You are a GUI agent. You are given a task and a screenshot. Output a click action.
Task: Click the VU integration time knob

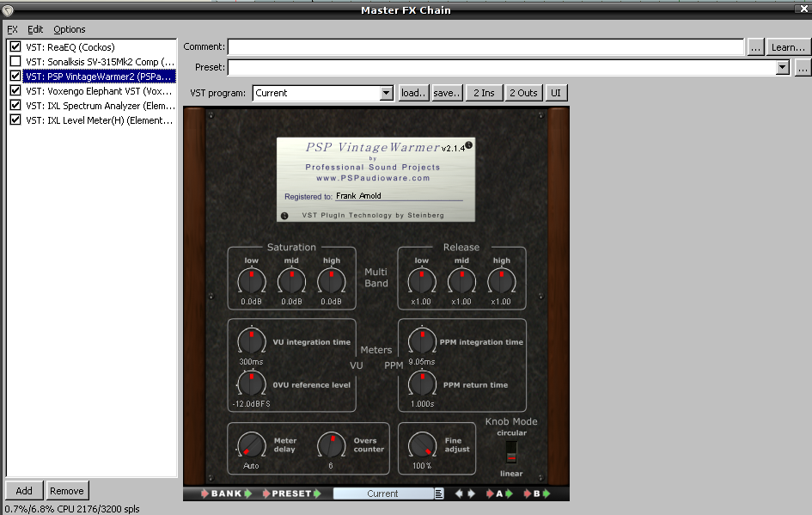tap(252, 341)
